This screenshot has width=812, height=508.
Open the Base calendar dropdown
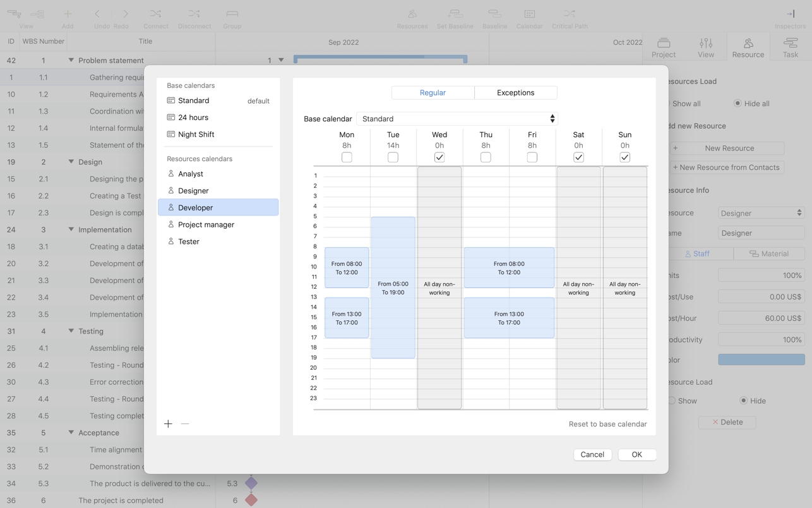coord(457,119)
